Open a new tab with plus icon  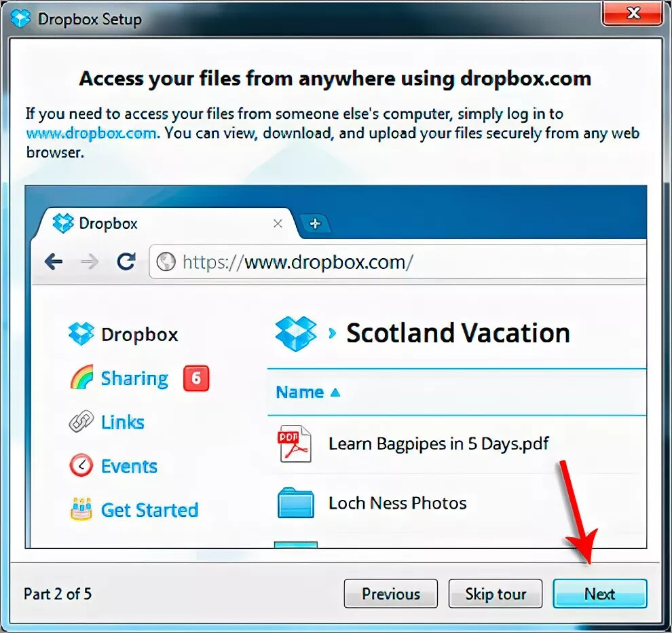(315, 223)
